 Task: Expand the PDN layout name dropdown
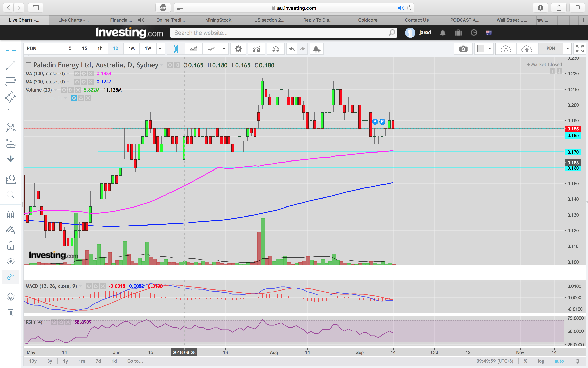click(567, 49)
